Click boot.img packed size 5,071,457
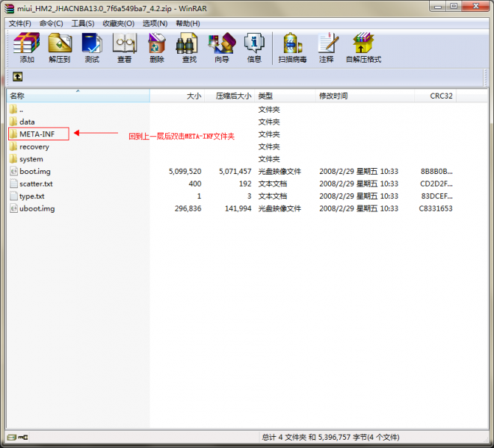This screenshot has width=494, height=448. (235, 171)
